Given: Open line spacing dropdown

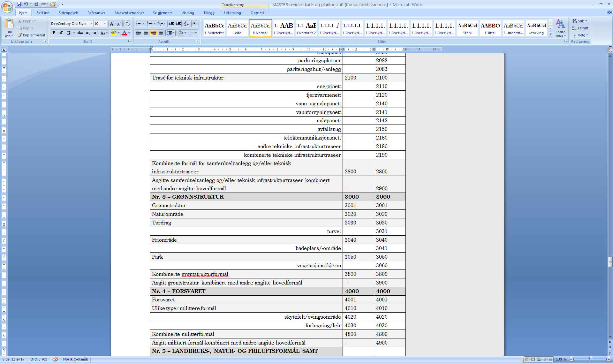Looking at the screenshot, I should tap(171, 33).
